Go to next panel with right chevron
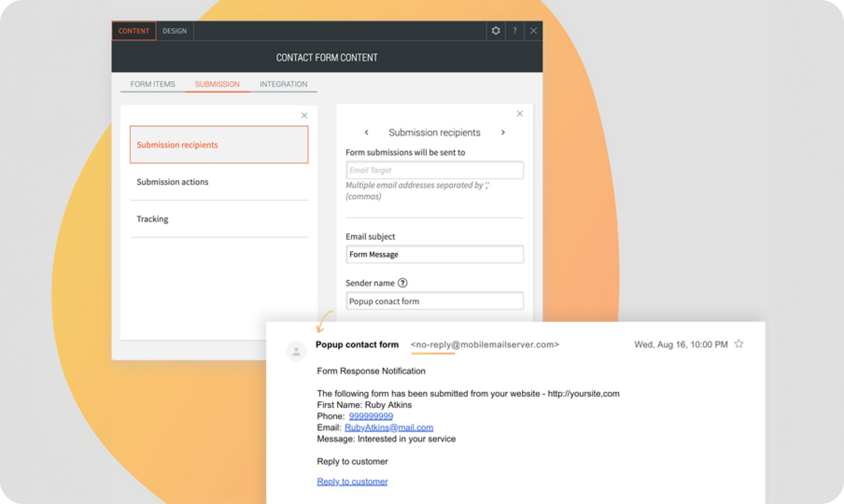The width and height of the screenshot is (844, 504). tap(503, 132)
